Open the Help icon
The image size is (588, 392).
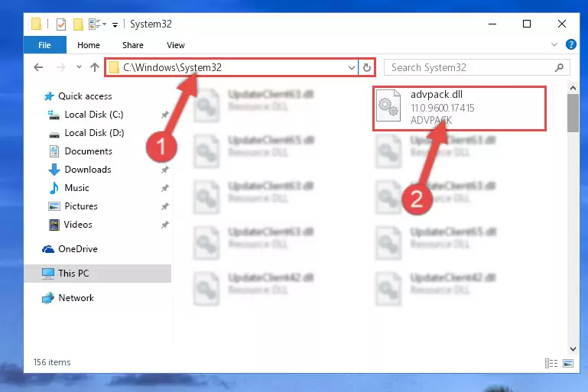[x=570, y=44]
